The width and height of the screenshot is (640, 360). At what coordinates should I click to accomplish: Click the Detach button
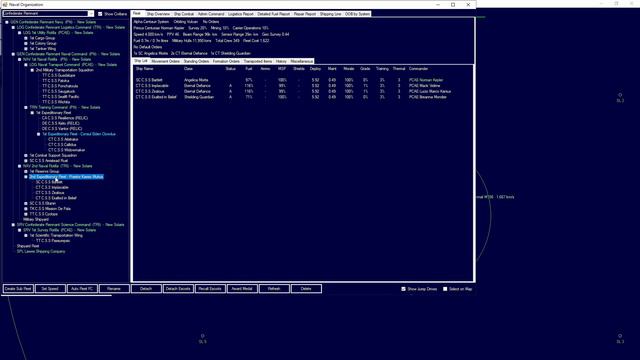146,289
